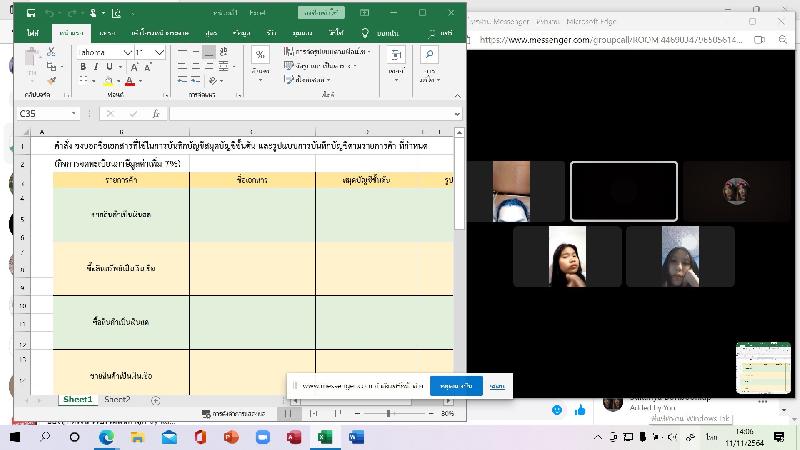Click the percent number format icon

260,55
